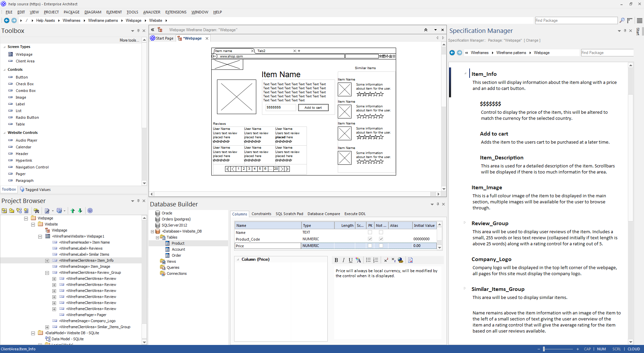This screenshot has height=353, width=644.
Task: Toggle PK checkbox for Product_Code column
Action: click(370, 239)
